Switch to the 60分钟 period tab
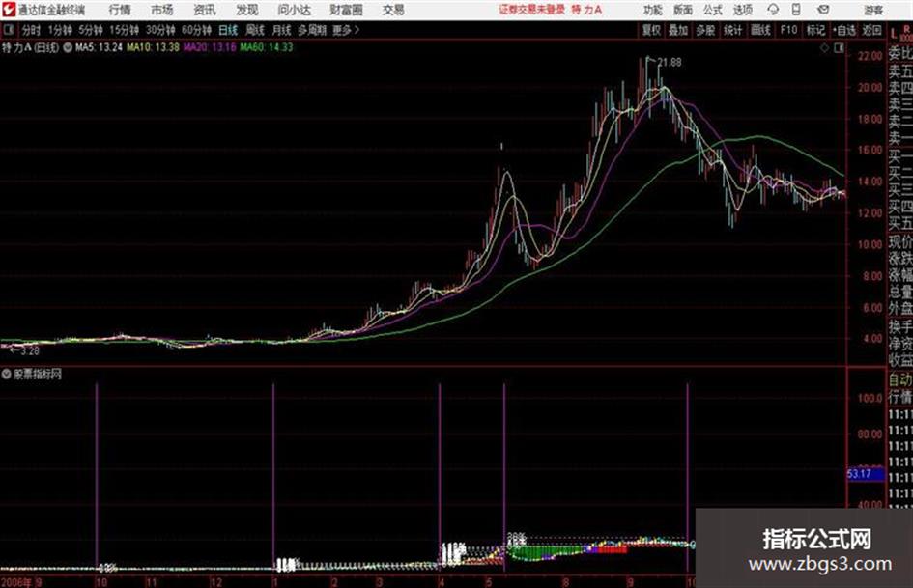 click(197, 30)
